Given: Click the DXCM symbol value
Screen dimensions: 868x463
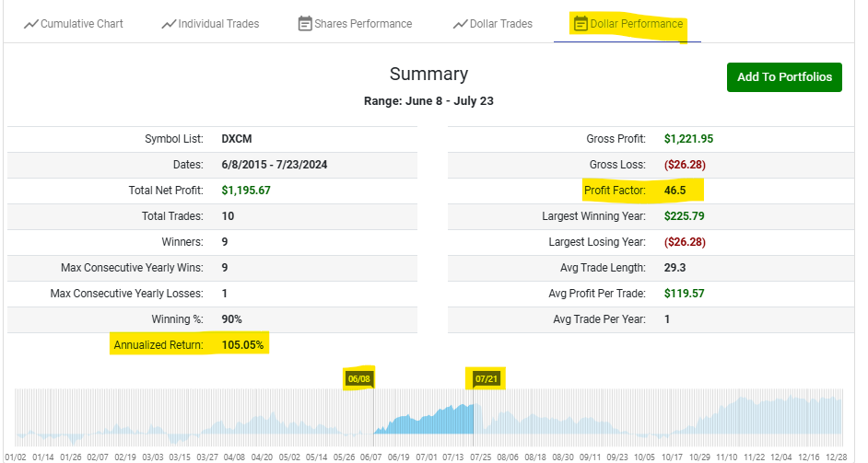Looking at the screenshot, I should (x=237, y=139).
